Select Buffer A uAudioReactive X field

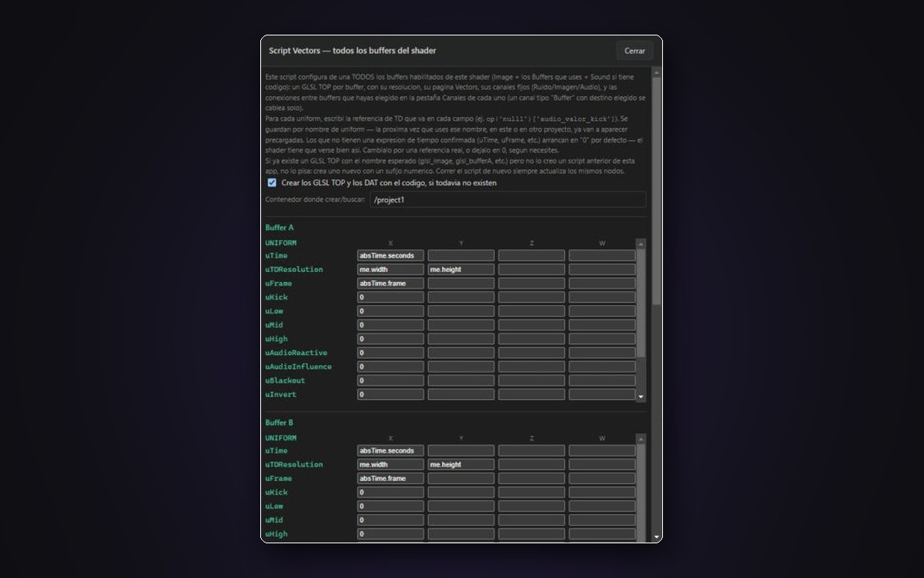click(x=390, y=353)
